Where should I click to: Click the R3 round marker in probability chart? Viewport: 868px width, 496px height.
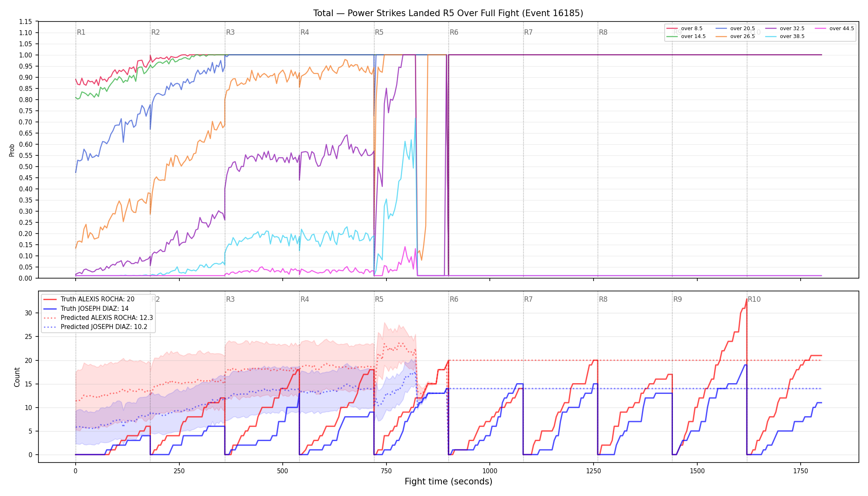tap(230, 32)
